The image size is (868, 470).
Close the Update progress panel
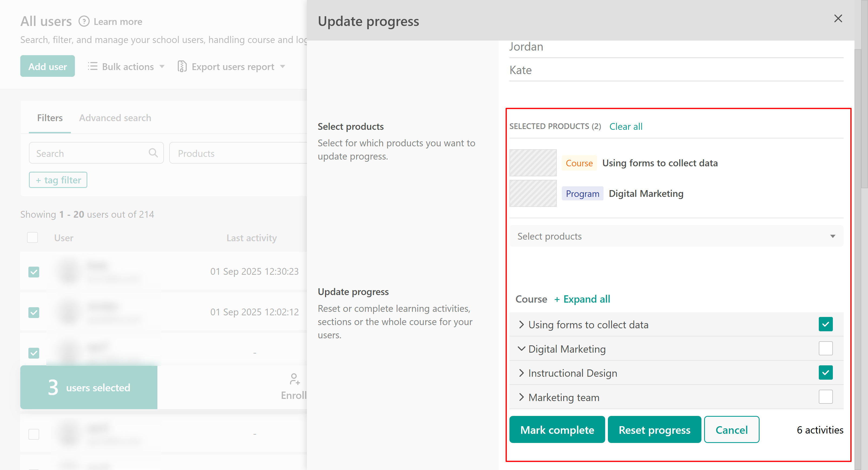coord(838,19)
